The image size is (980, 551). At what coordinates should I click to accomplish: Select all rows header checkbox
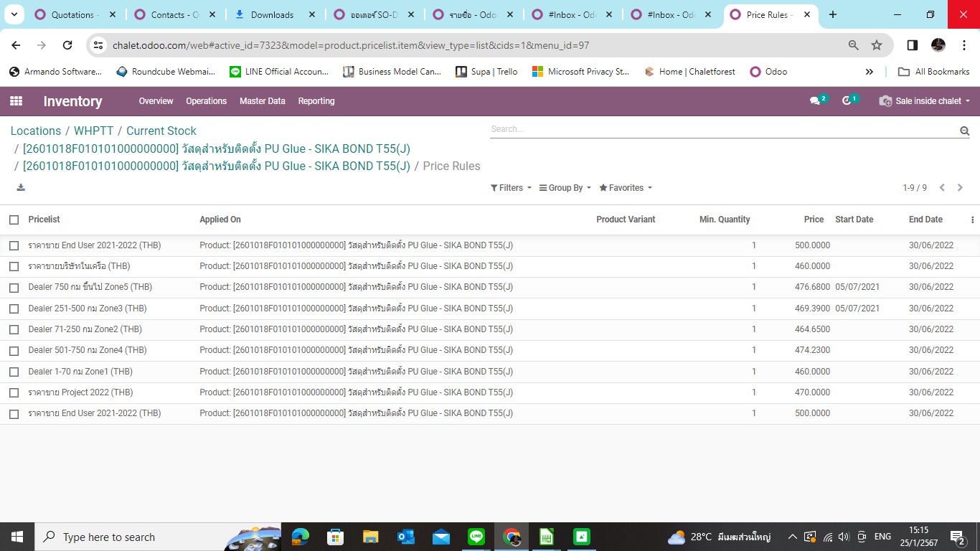(x=14, y=220)
